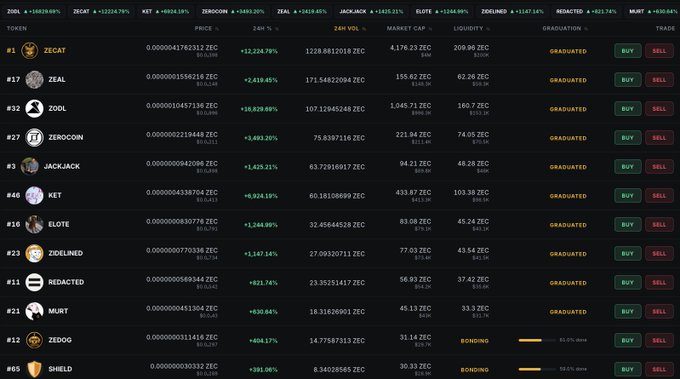Open ZODL in the top ticker
Screen dimensions: 680x379
(33, 12)
